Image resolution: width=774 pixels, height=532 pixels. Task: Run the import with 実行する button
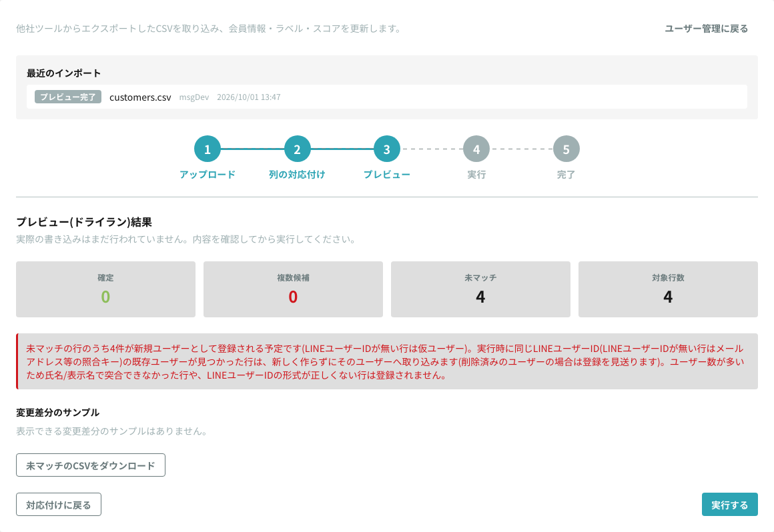coord(729,505)
